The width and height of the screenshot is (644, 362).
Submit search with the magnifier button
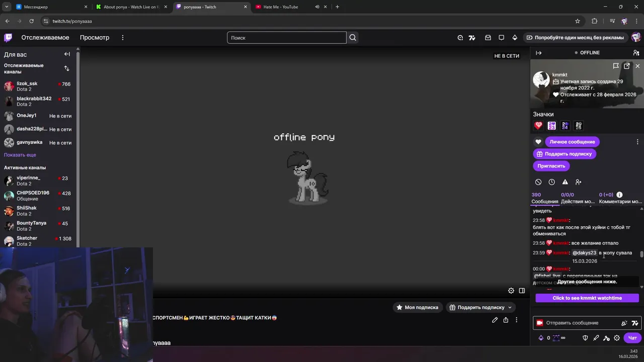point(353,37)
